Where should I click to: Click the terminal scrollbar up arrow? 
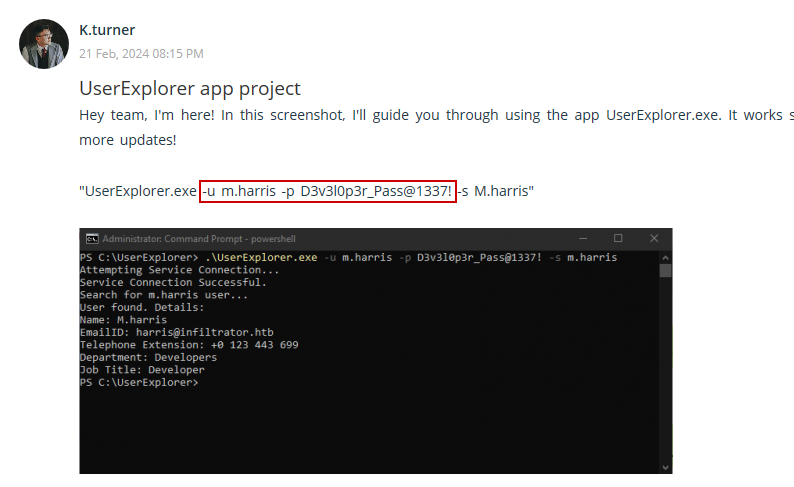pyautogui.click(x=666, y=256)
